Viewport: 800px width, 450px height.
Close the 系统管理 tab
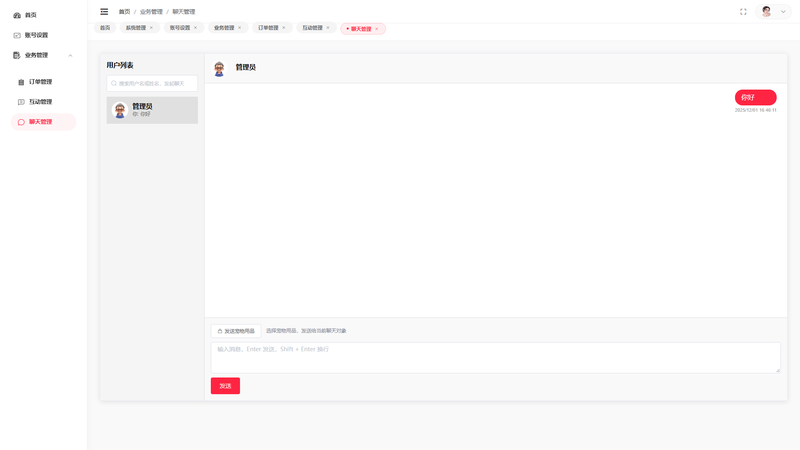coord(152,28)
